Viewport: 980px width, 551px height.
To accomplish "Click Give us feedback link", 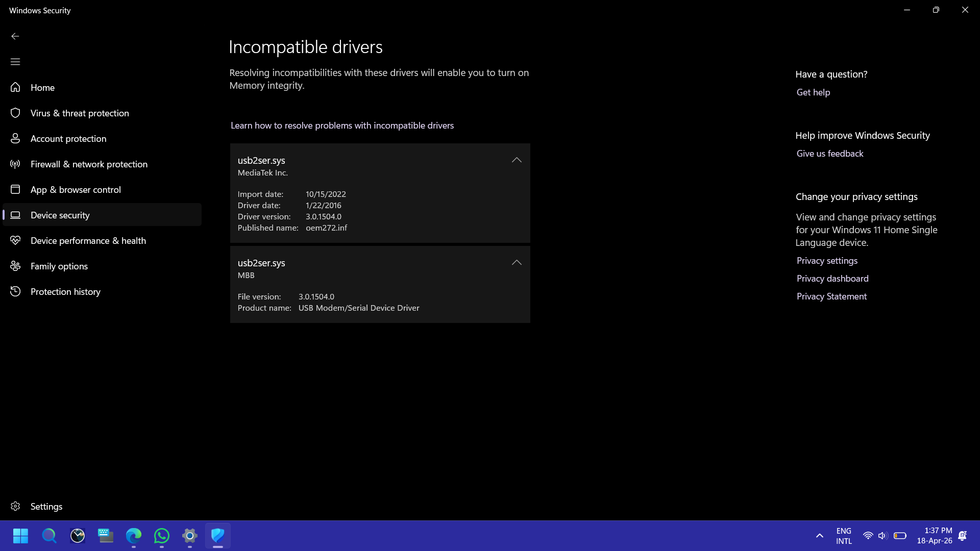I will click(x=830, y=154).
